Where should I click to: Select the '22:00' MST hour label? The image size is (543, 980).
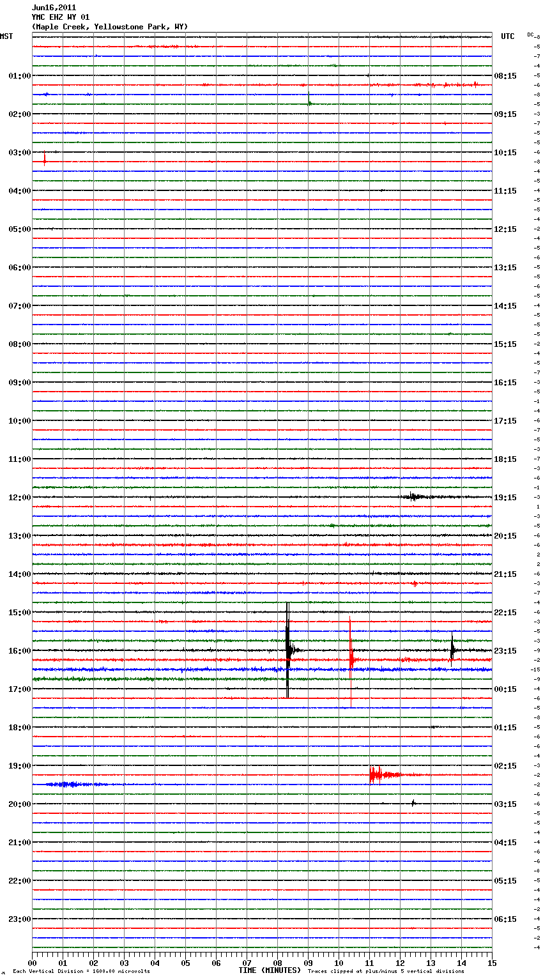(x=20, y=881)
